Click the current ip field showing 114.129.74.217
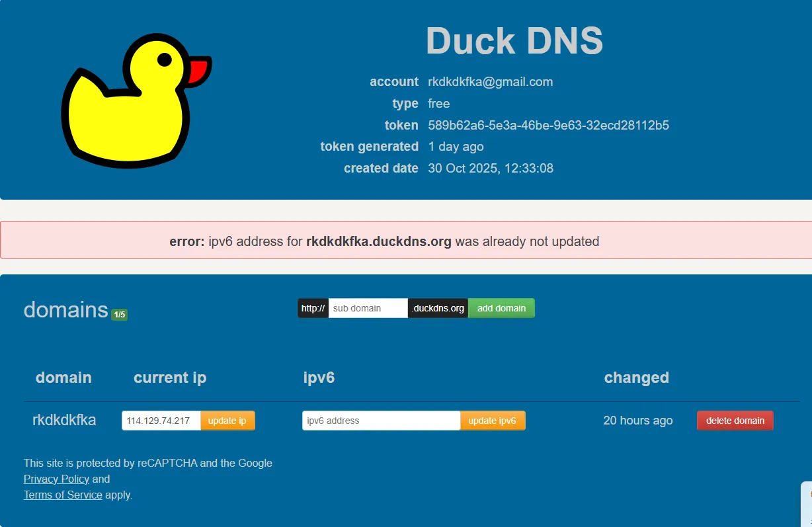 (161, 421)
